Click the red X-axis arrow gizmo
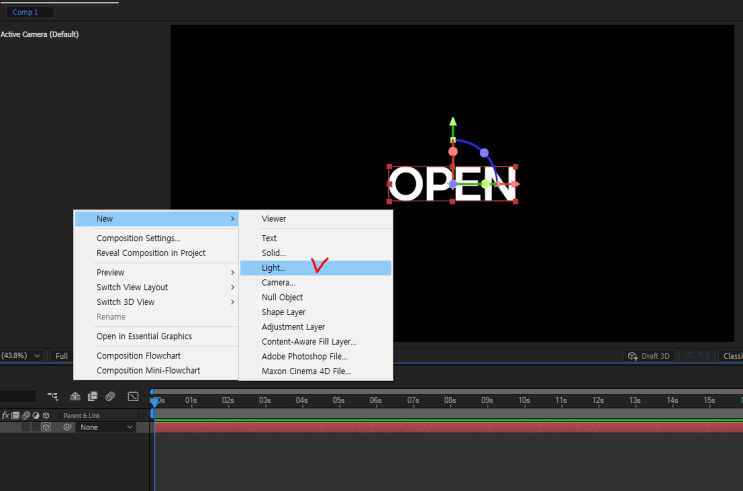Viewport: 743px width, 491px height. (x=515, y=184)
